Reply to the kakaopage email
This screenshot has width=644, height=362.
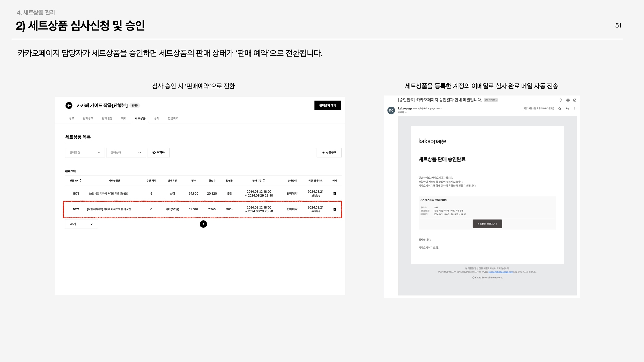(x=567, y=109)
